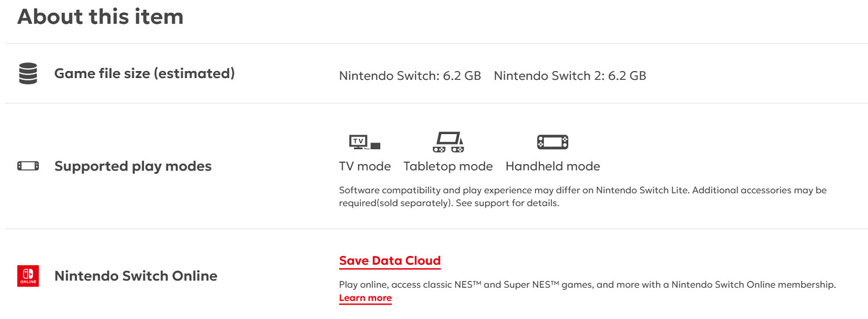Click the Tabletop mode text label
868x319 pixels.
click(448, 166)
